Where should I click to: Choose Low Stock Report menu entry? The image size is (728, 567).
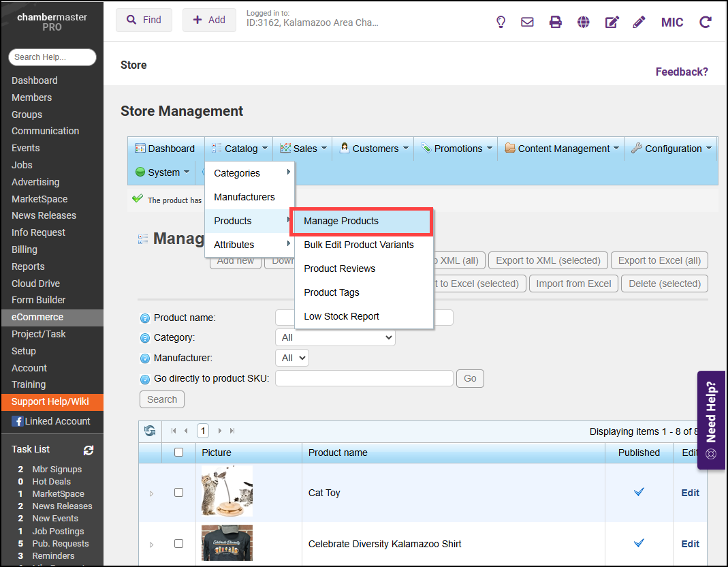tap(341, 316)
